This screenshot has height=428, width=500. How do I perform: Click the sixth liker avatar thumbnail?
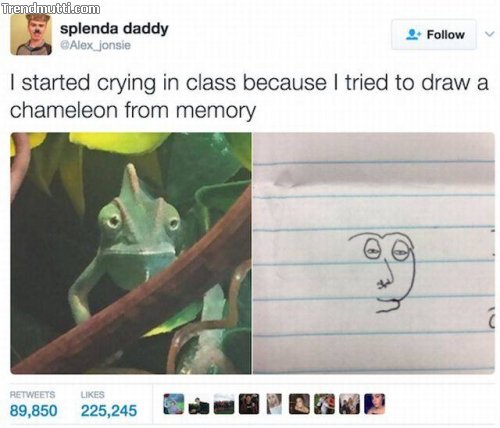(x=299, y=404)
